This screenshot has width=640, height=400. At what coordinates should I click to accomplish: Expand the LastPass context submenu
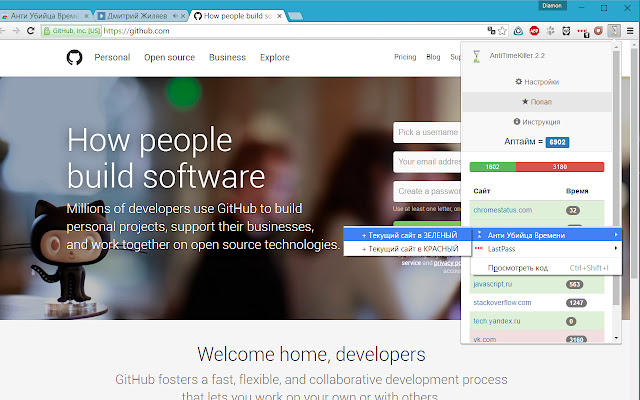point(547,249)
